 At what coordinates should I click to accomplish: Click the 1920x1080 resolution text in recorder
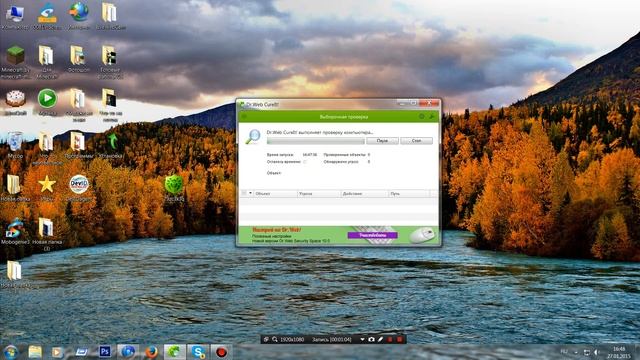292,339
